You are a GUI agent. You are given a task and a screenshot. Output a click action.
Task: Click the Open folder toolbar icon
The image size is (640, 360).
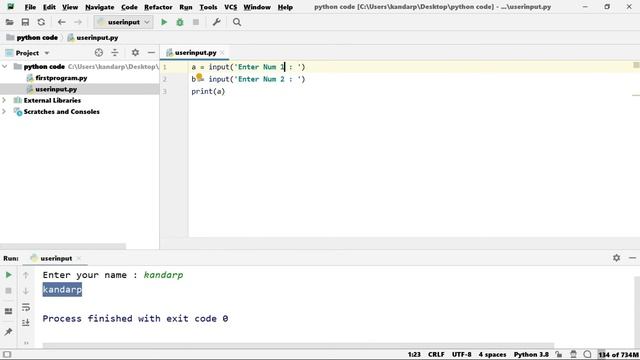point(9,22)
